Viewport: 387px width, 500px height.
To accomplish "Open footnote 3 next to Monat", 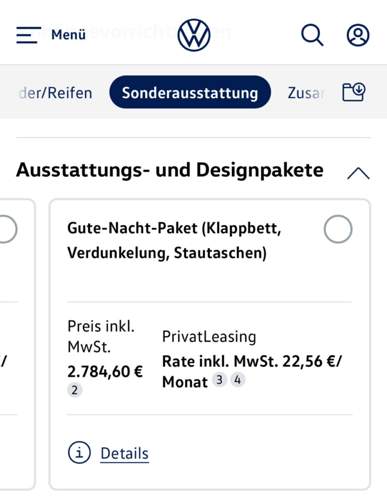I will click(x=219, y=379).
